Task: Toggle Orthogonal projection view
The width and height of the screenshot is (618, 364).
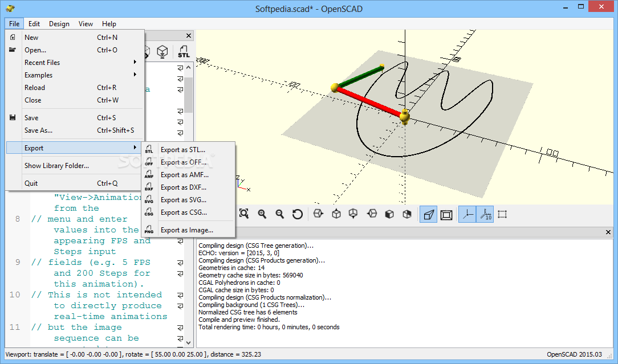Action: pos(446,214)
